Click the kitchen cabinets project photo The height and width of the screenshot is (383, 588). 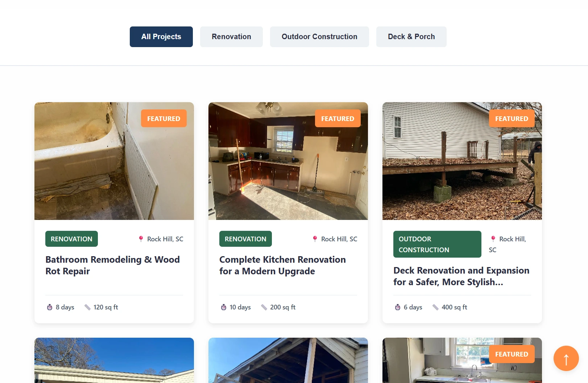288,161
